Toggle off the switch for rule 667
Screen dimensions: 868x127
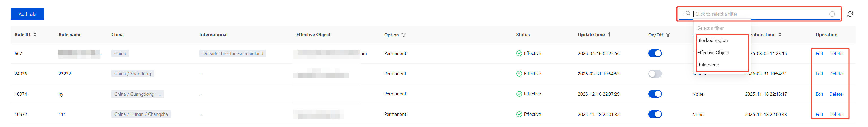pos(655,53)
